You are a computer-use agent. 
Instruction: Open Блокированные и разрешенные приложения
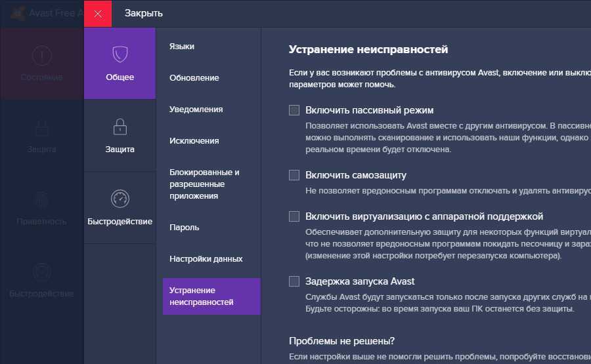(x=204, y=184)
